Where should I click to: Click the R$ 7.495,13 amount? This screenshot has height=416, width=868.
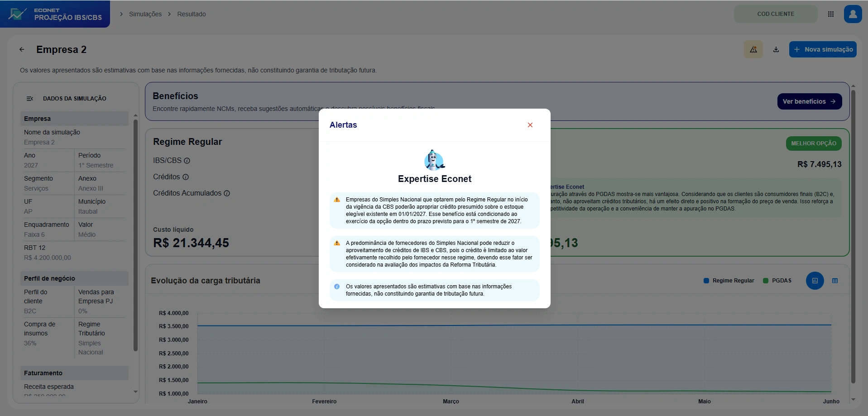coord(820,164)
